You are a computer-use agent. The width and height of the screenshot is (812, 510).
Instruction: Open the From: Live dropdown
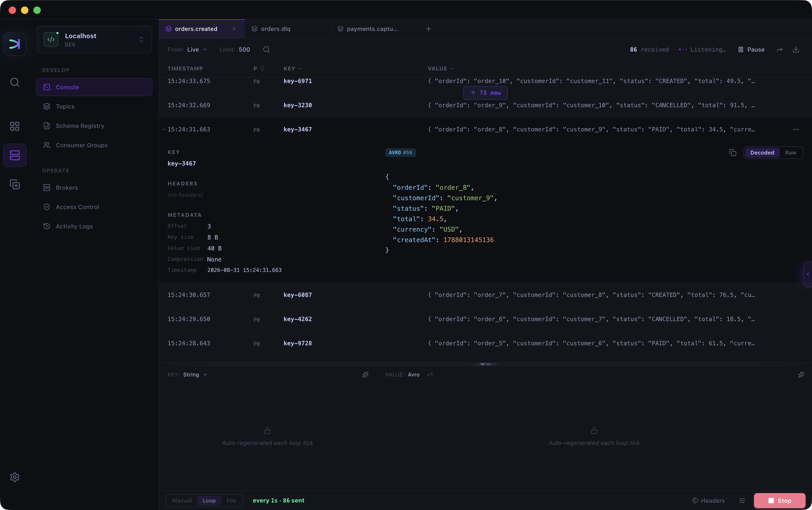coord(187,50)
